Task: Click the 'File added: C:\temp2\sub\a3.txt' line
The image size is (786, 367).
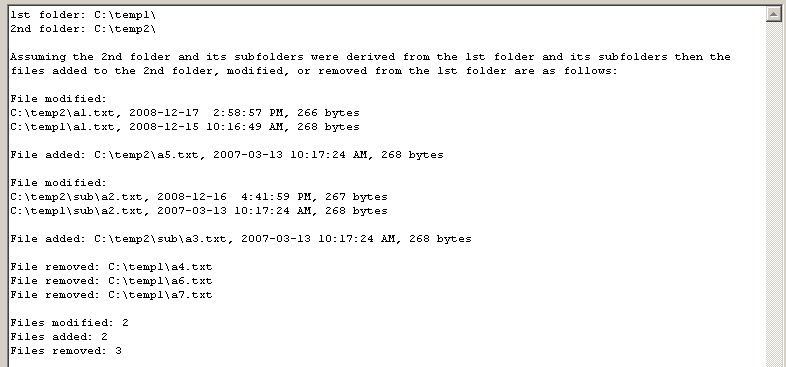Action: pyautogui.click(x=241, y=239)
